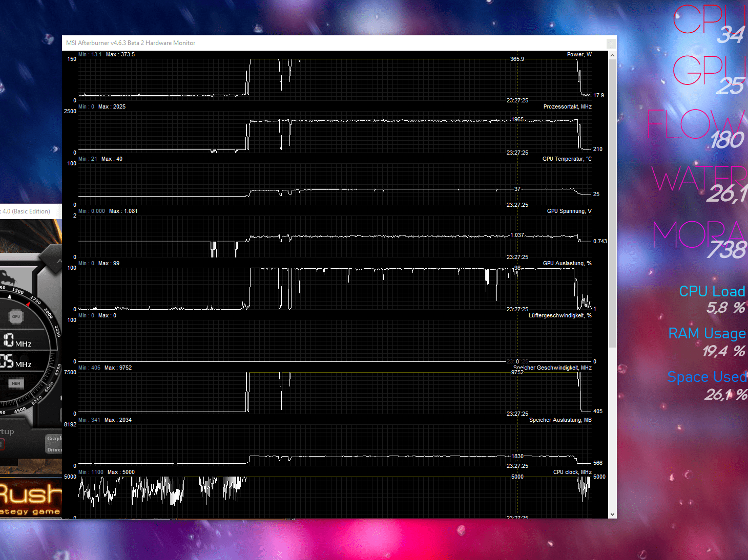Click the 'Max : 2025' core clock reading
Viewport: 748px width, 560px height.
112,106
